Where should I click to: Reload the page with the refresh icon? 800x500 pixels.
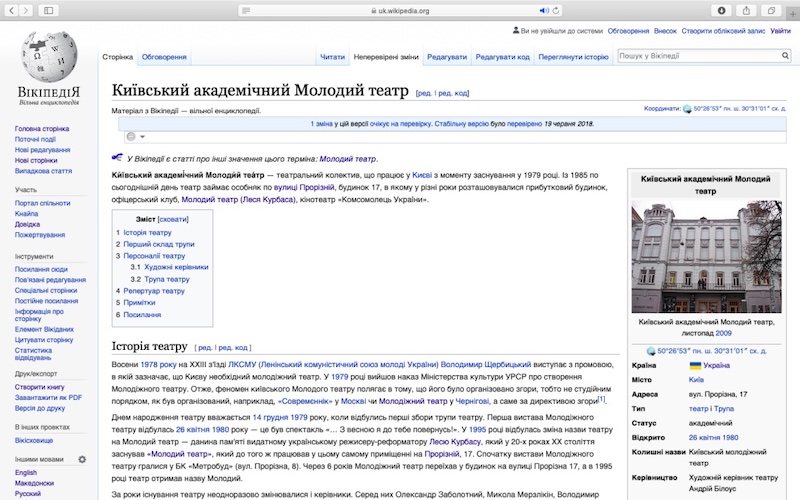(556, 11)
